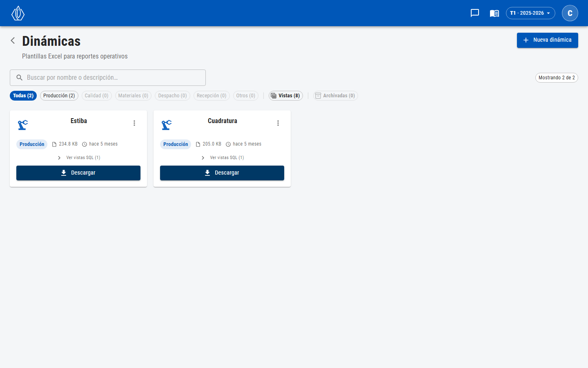Open the chat messages icon

[x=475, y=13]
